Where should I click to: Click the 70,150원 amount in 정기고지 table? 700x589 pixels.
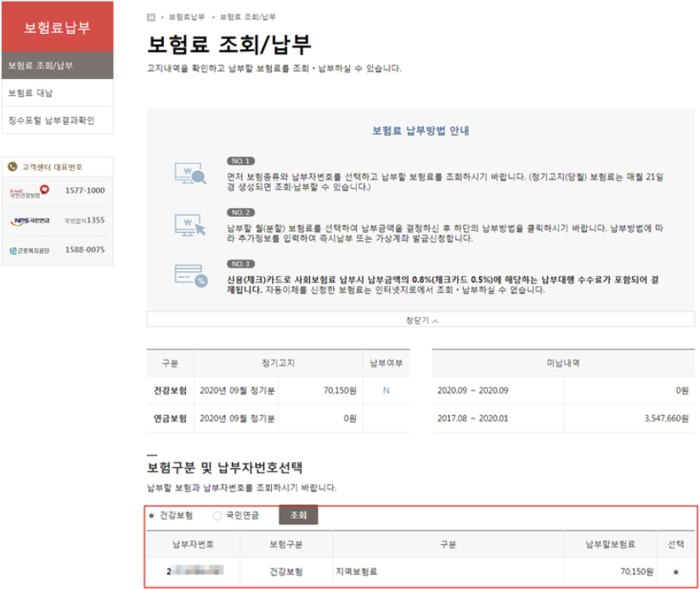tap(340, 391)
